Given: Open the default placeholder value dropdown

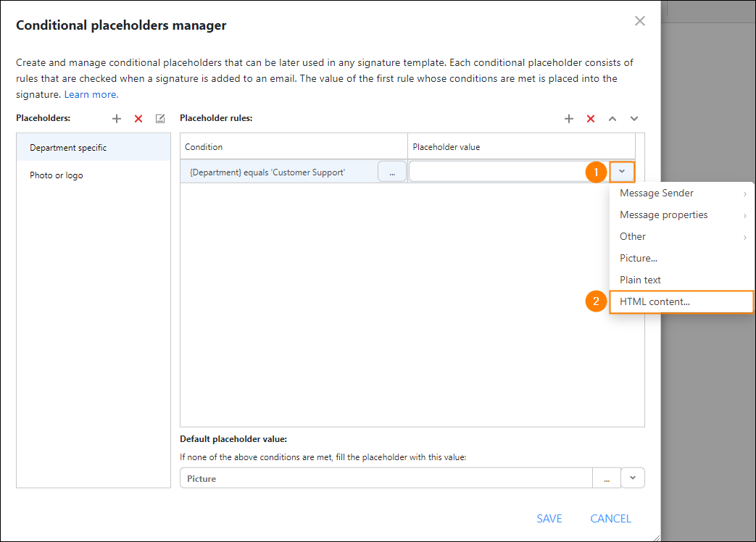Looking at the screenshot, I should pos(631,478).
